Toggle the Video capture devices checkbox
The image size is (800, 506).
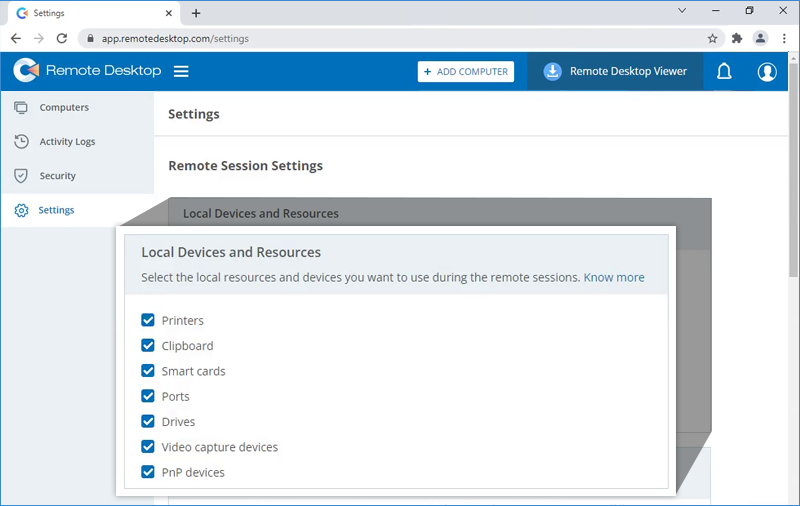(x=148, y=447)
